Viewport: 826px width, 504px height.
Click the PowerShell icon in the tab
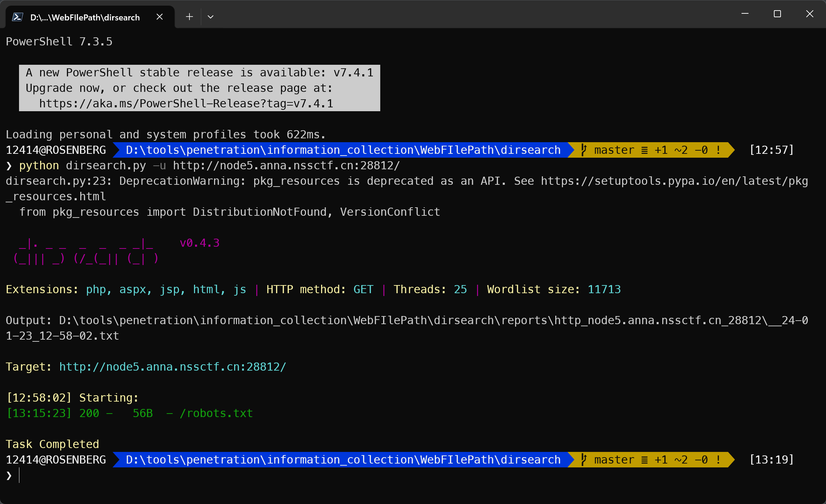[x=18, y=17]
